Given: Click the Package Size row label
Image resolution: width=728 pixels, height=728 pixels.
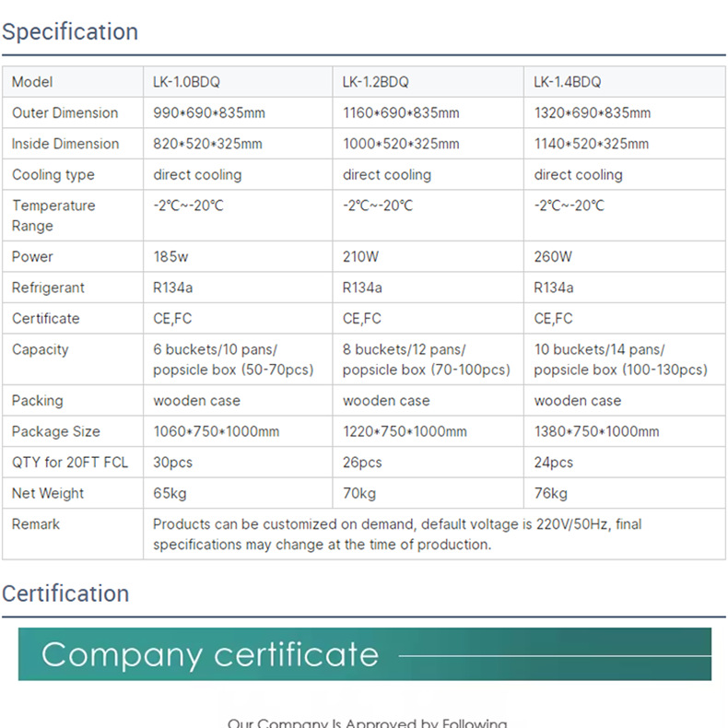Looking at the screenshot, I should (x=55, y=432).
